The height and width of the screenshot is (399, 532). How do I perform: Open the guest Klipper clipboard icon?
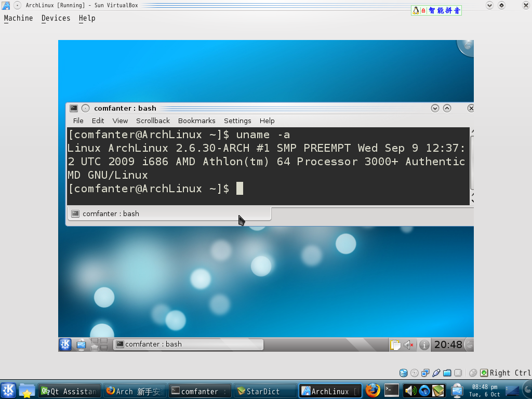[395, 345]
